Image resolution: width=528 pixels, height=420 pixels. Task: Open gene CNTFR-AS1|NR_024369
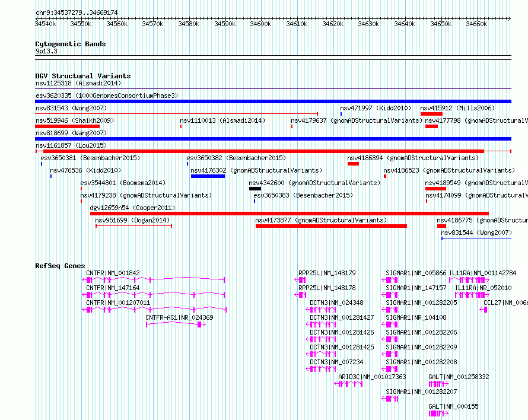tap(180, 317)
